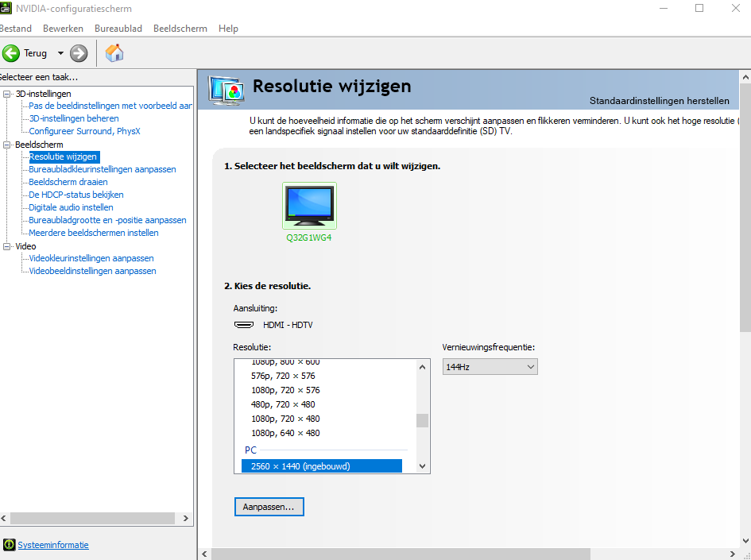This screenshot has height=560, width=751.
Task: Click main panel scroll up arrow
Action: [x=745, y=77]
